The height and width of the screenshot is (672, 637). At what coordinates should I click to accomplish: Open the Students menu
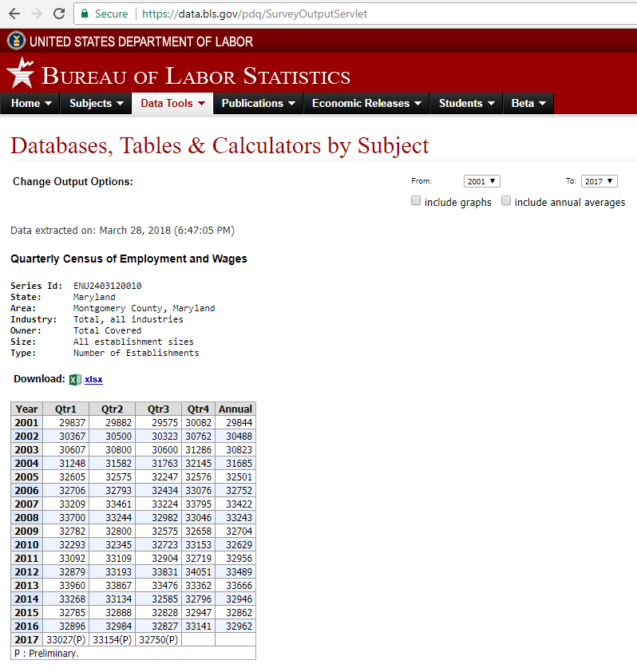(466, 103)
